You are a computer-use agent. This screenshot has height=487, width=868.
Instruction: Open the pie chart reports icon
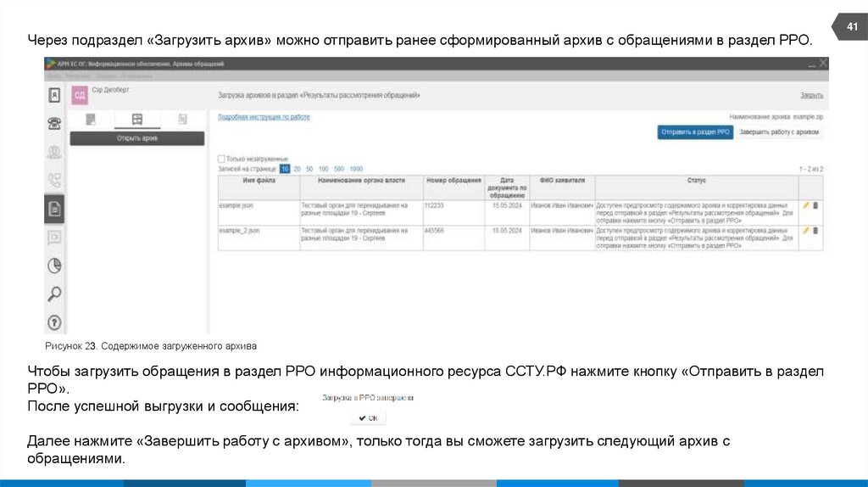point(54,266)
